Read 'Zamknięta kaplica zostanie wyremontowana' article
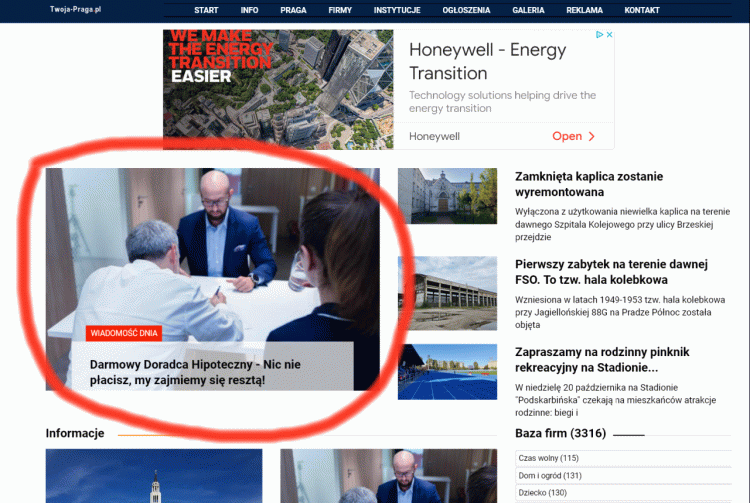Screen dimensions: 750x503 (x=588, y=184)
